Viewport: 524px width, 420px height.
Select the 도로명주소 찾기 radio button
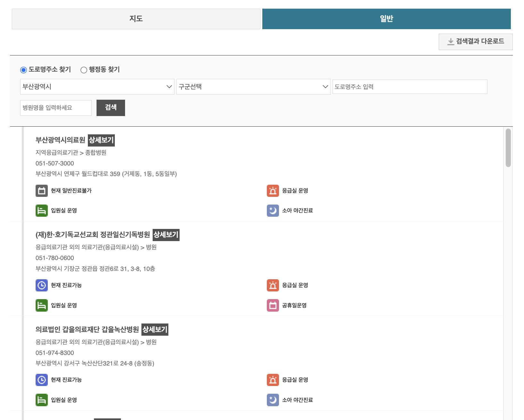pyautogui.click(x=23, y=70)
